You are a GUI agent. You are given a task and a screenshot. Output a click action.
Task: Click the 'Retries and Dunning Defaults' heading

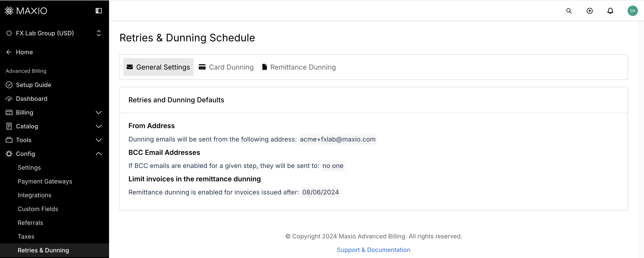click(x=176, y=100)
